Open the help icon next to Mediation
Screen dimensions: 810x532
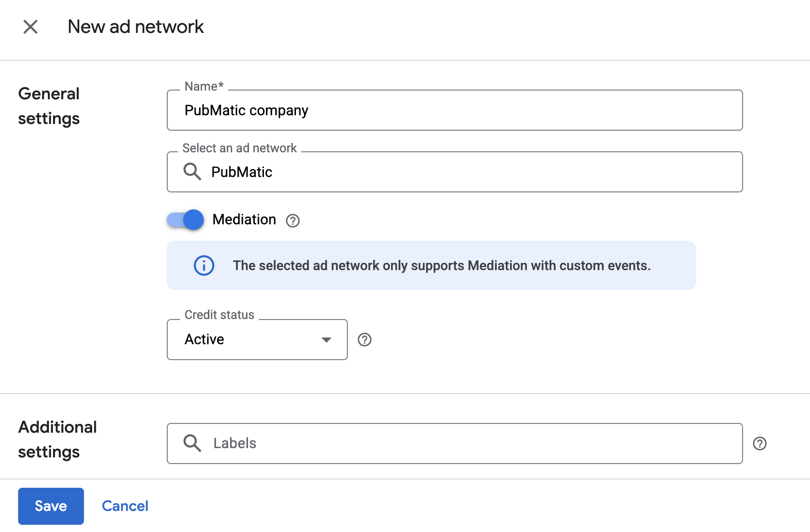[293, 221]
